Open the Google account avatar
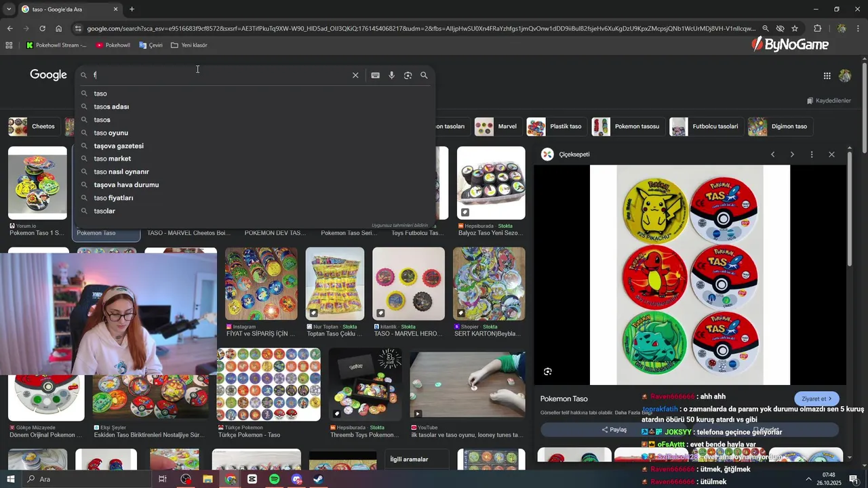 845,76
